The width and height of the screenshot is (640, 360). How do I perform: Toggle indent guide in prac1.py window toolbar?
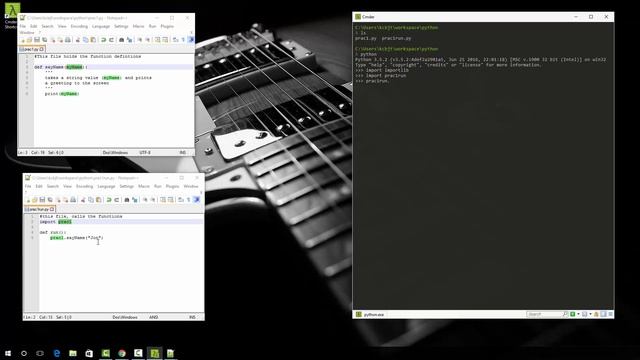click(191, 40)
